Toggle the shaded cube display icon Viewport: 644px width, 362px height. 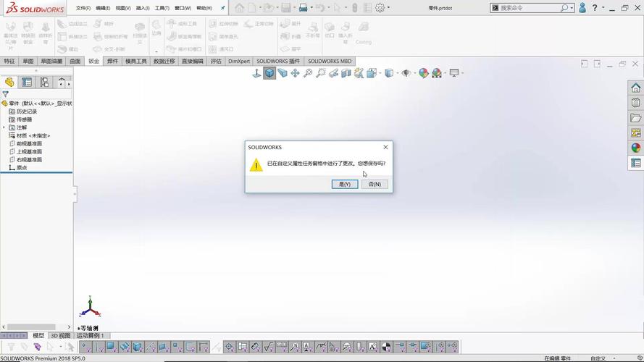(269, 73)
